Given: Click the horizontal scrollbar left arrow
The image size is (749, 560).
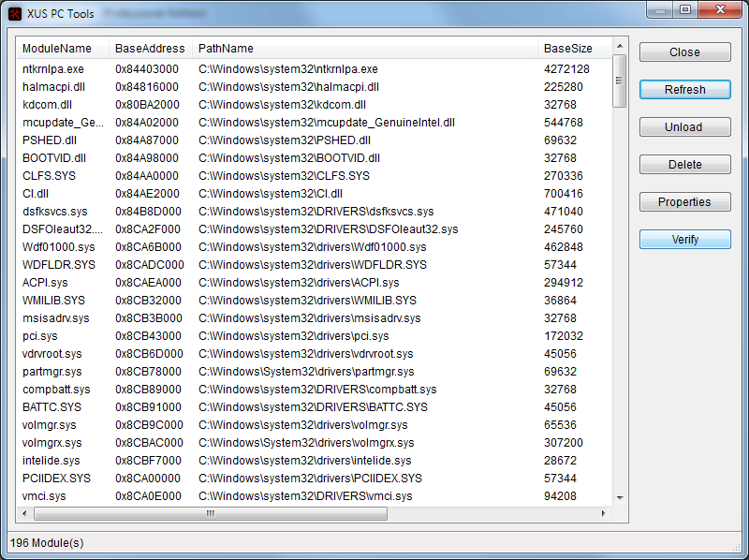Looking at the screenshot, I should (x=25, y=513).
